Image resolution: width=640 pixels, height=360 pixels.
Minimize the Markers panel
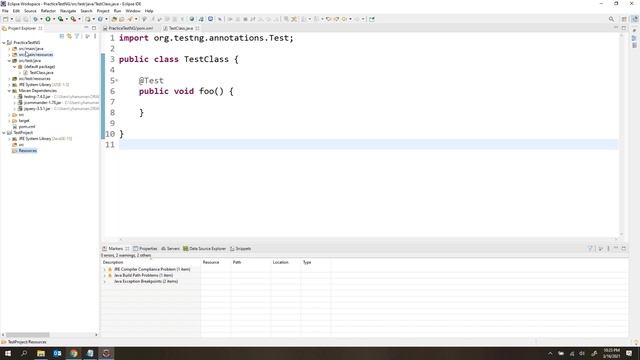pyautogui.click(x=616, y=248)
